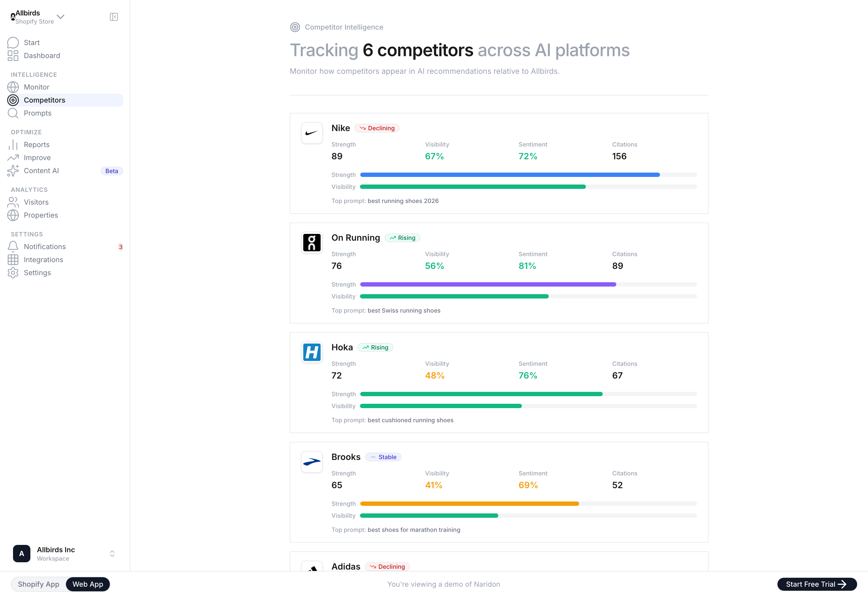Click Nike's citations value 156

pos(619,156)
